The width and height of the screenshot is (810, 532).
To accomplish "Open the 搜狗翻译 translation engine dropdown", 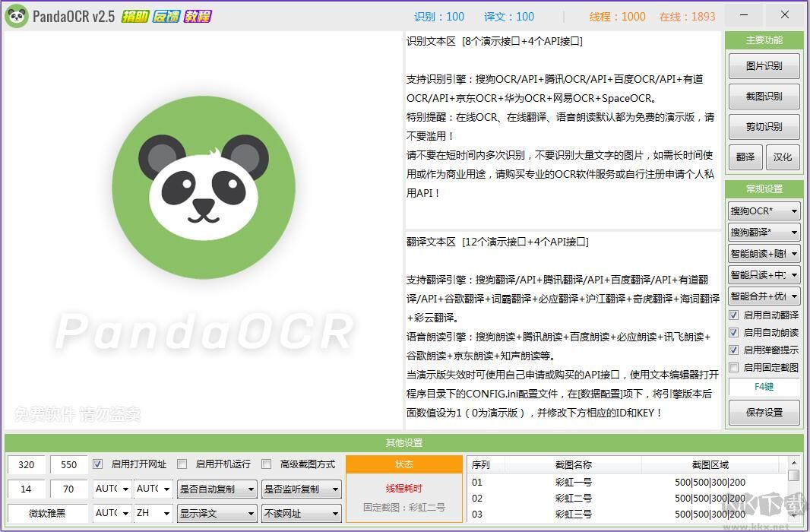I will tap(763, 232).
